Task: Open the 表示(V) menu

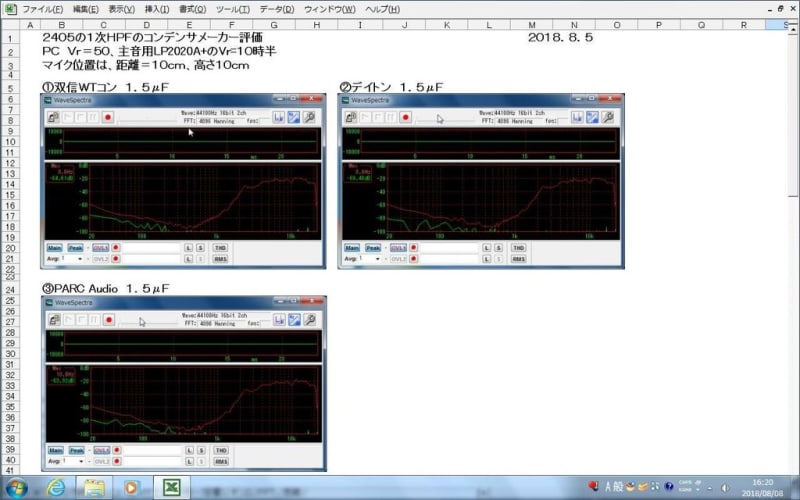Action: [121, 9]
